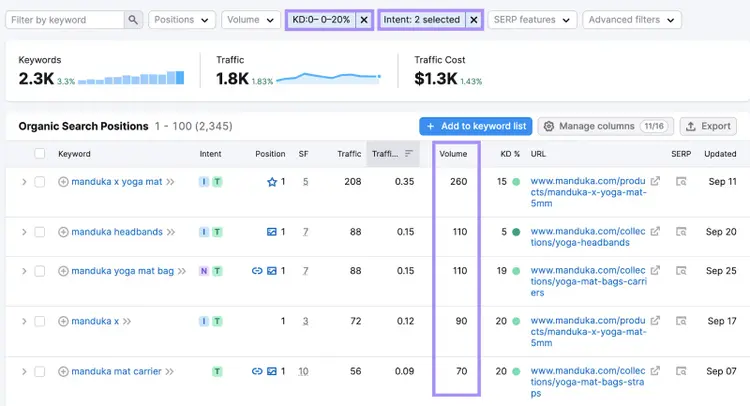
Task: Open external link icon for yoga-mat-bags-carriers URL
Action: (655, 270)
